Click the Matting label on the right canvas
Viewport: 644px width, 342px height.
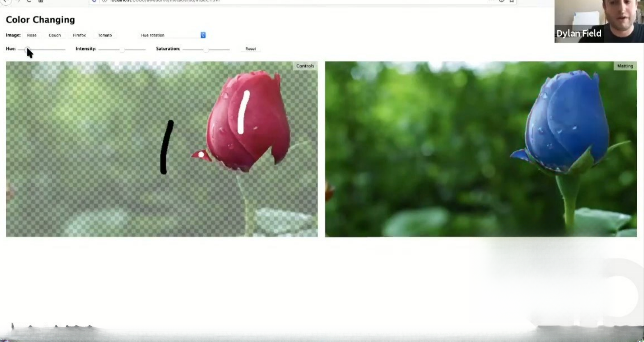(x=625, y=66)
